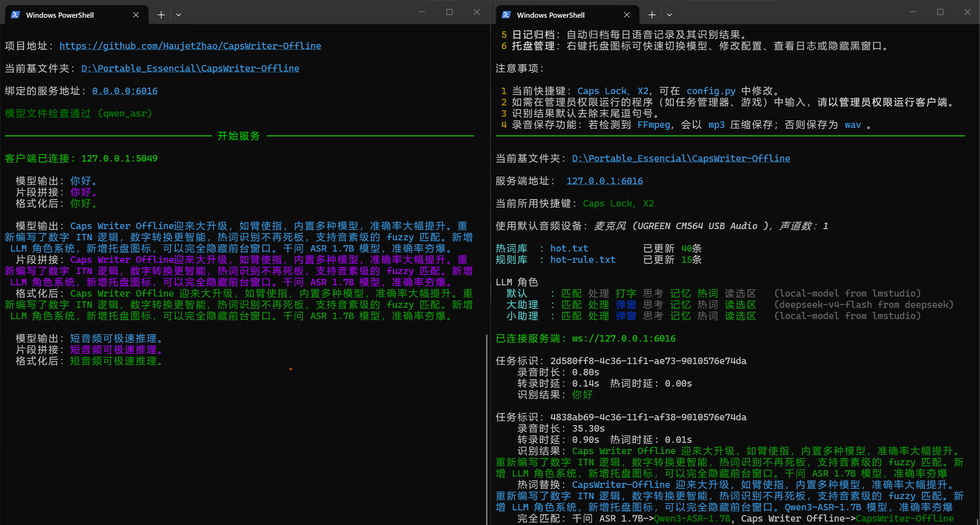Open the base folder path link in the right window
980x525 pixels.
tap(681, 159)
